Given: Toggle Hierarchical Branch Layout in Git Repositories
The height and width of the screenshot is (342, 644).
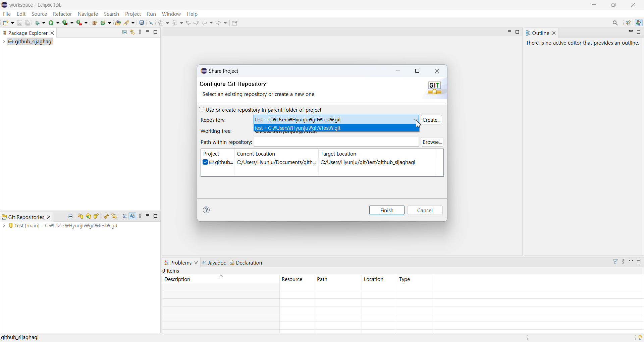Looking at the screenshot, I should tap(125, 216).
